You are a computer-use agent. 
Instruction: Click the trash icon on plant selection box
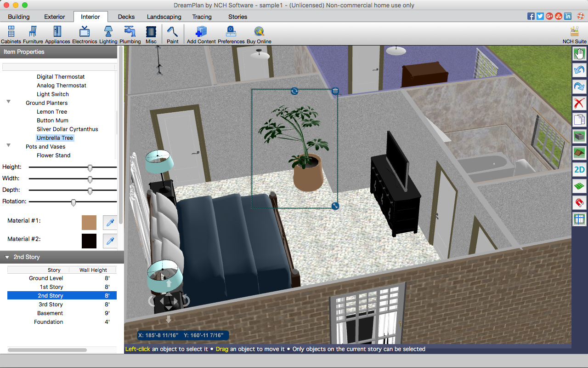click(335, 91)
